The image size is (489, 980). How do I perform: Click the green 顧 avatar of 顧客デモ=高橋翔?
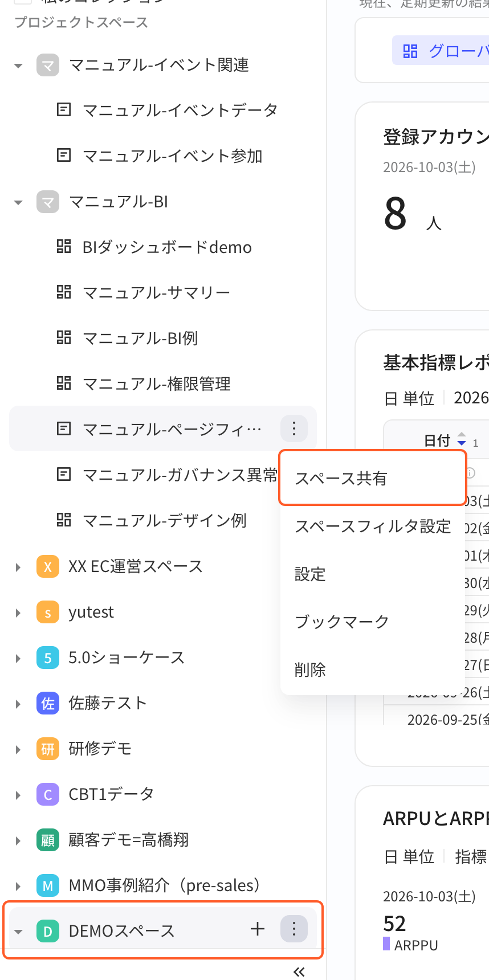pyautogui.click(x=48, y=840)
